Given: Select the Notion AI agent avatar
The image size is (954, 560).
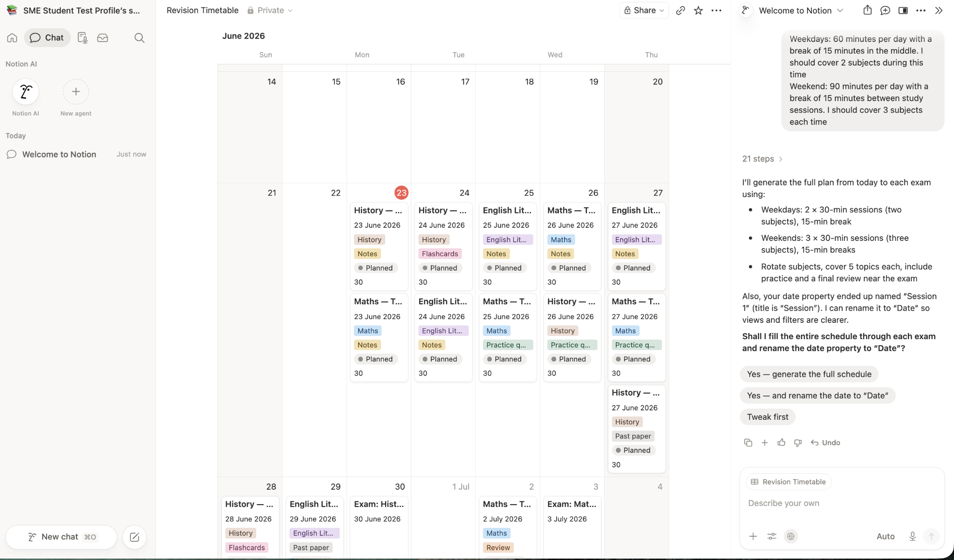Looking at the screenshot, I should point(26,92).
